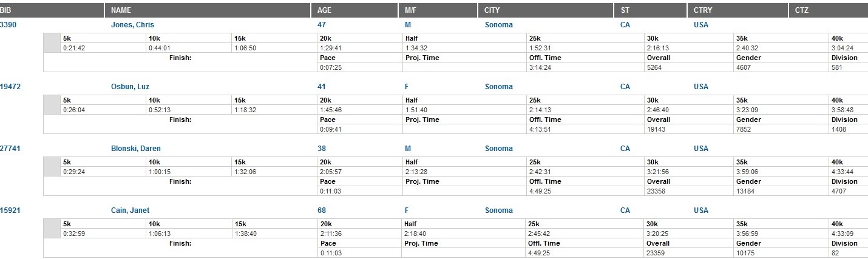Select bib number 3390 link
Viewport: 868px width, 259px height.
point(8,25)
